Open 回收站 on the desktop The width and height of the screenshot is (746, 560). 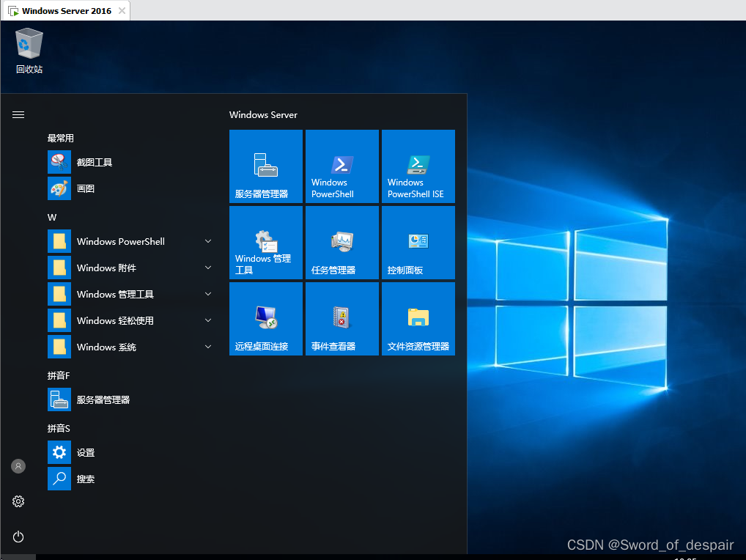pyautogui.click(x=29, y=51)
